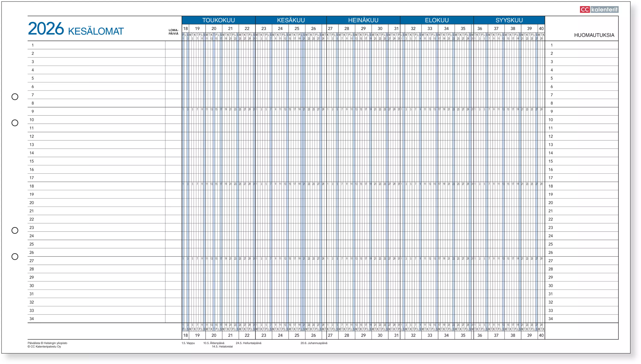
Task: Click the 2026 KESÄLOMAT title
Action: (x=76, y=29)
